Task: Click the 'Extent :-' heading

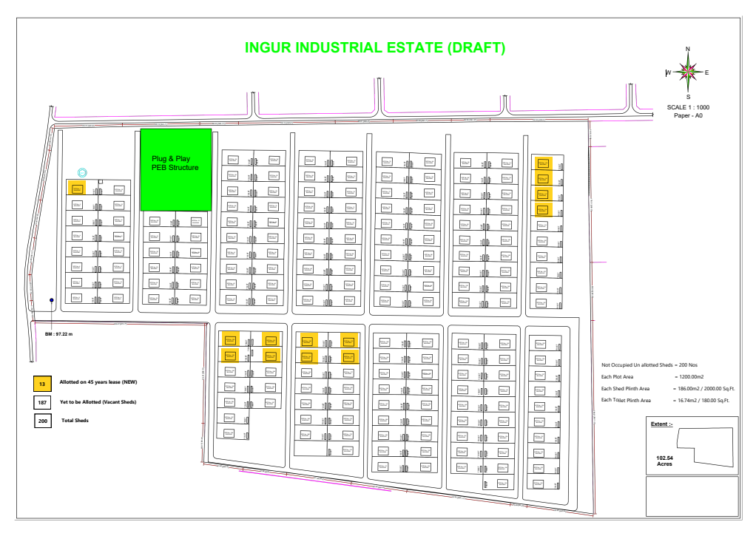Action: 661,424
